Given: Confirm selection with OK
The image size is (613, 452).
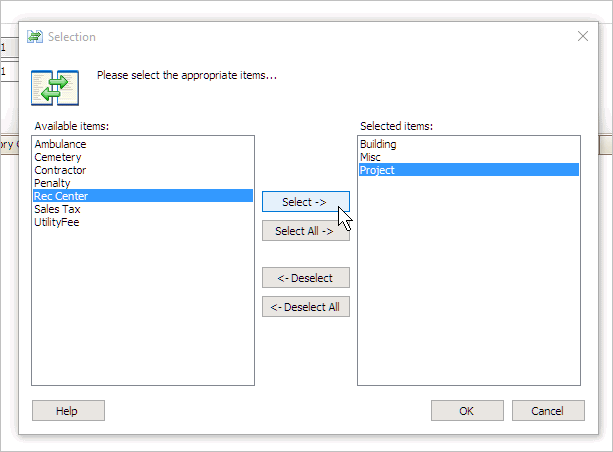Looking at the screenshot, I should pos(467,411).
